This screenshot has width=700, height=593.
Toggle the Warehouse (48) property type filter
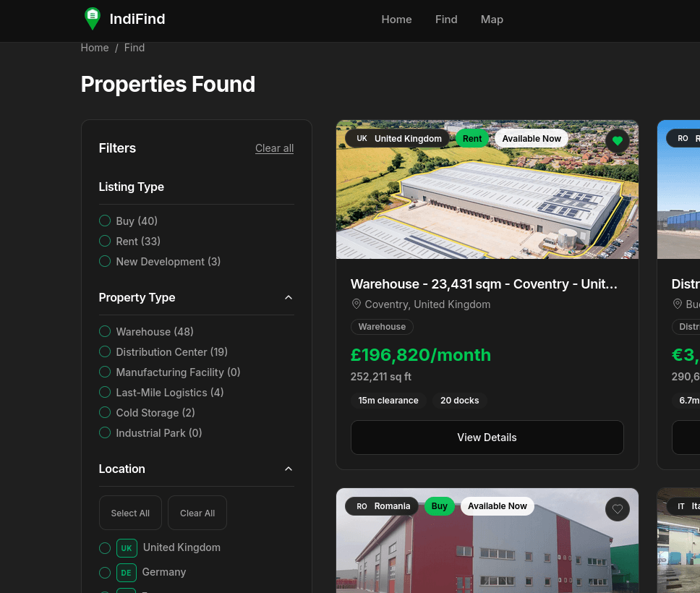point(105,331)
